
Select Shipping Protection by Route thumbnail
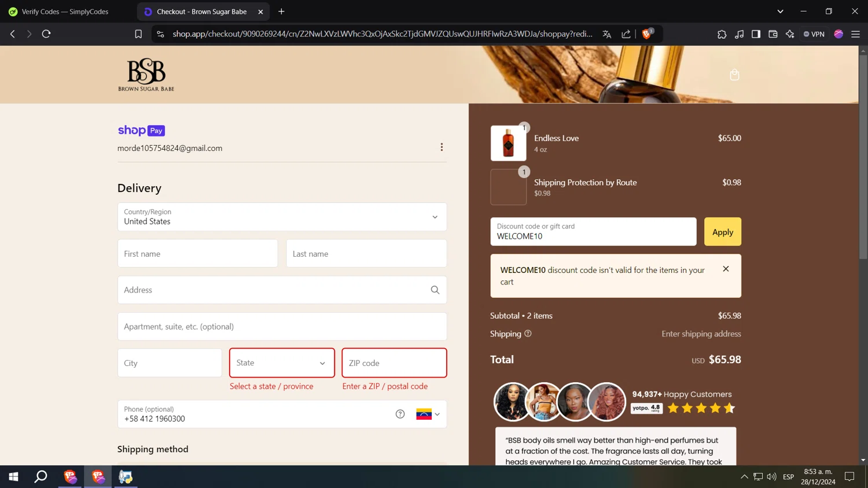pos(508,187)
